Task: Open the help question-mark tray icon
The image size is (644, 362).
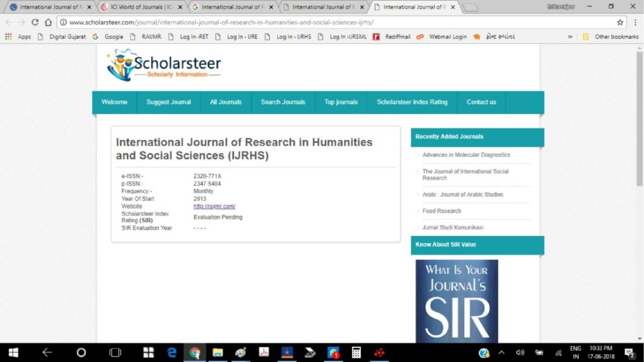Action: (484, 353)
